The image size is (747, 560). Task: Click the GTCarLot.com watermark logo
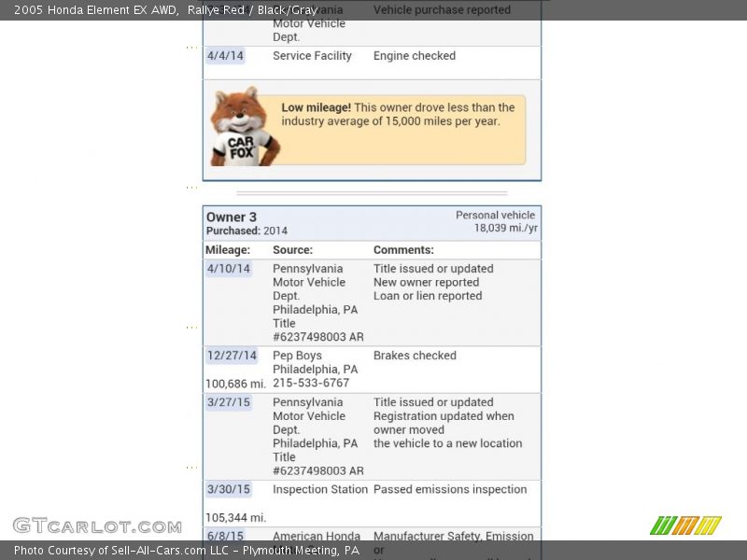click(x=97, y=525)
